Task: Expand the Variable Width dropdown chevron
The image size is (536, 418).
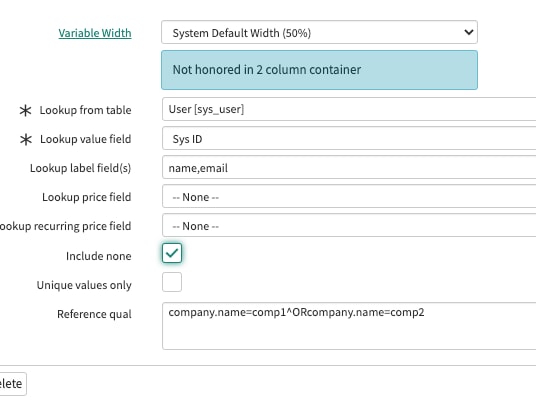Action: coord(469,32)
